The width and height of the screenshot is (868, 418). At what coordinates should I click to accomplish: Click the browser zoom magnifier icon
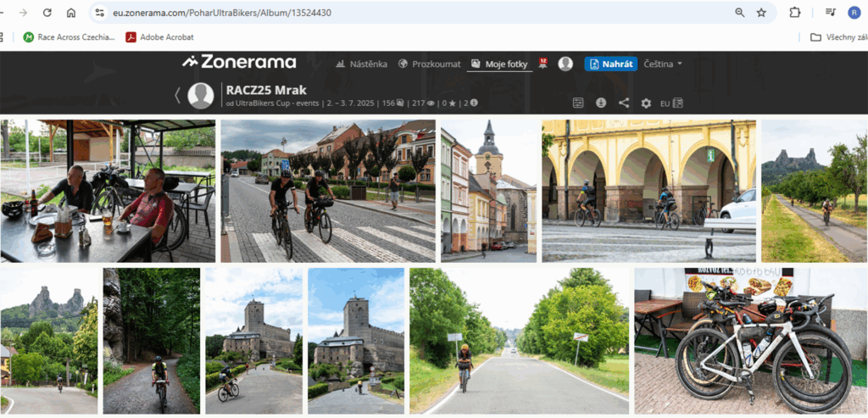(739, 13)
